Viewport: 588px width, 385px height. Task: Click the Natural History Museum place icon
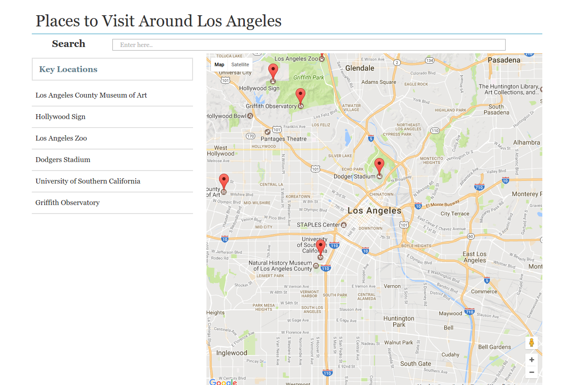(x=316, y=266)
